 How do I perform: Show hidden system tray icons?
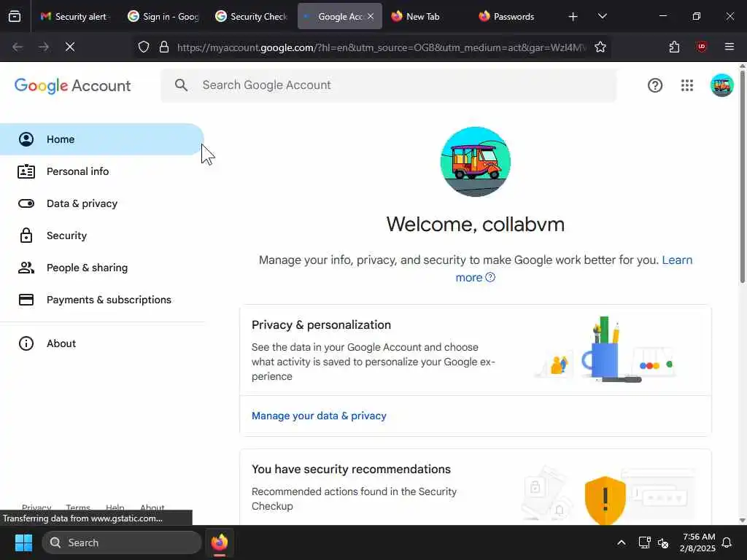[622, 542]
